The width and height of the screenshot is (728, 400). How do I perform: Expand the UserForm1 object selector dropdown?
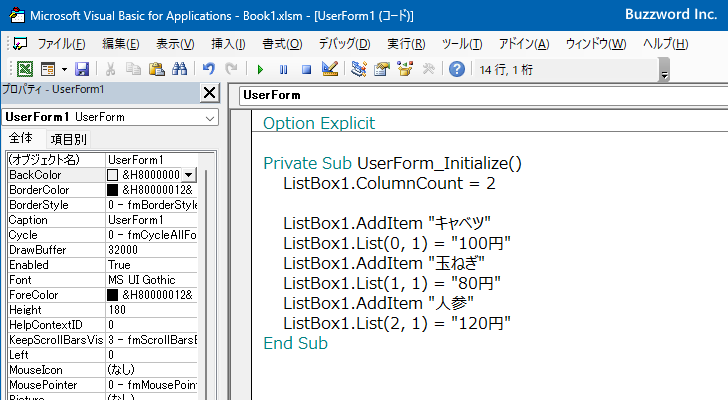tap(210, 118)
